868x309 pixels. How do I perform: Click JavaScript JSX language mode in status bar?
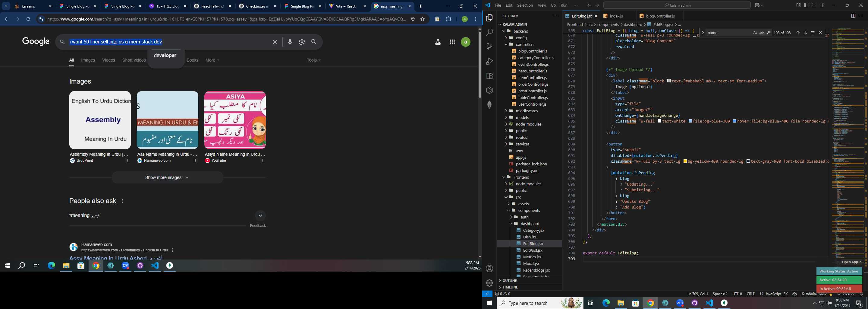point(777,294)
